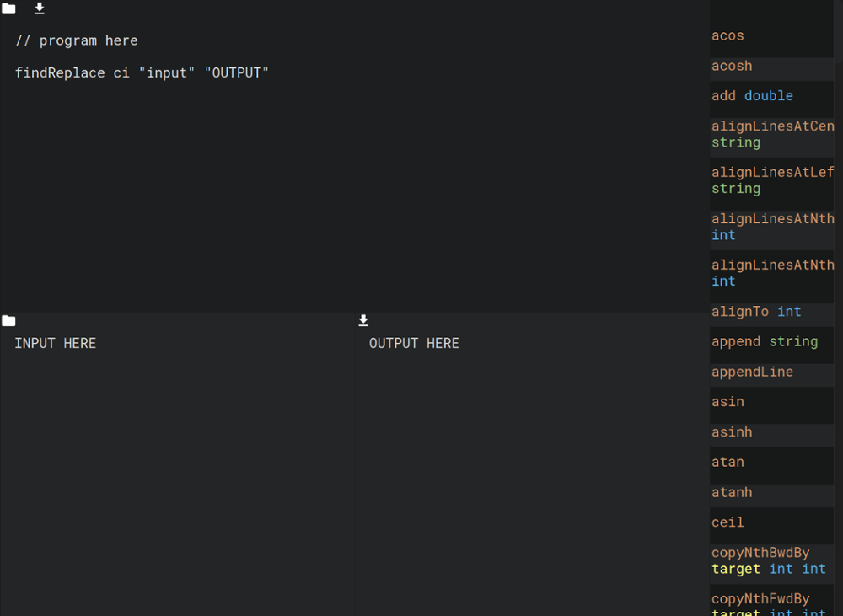Image resolution: width=843 pixels, height=616 pixels.
Task: Click the findReplace line in the program
Action: point(141,72)
